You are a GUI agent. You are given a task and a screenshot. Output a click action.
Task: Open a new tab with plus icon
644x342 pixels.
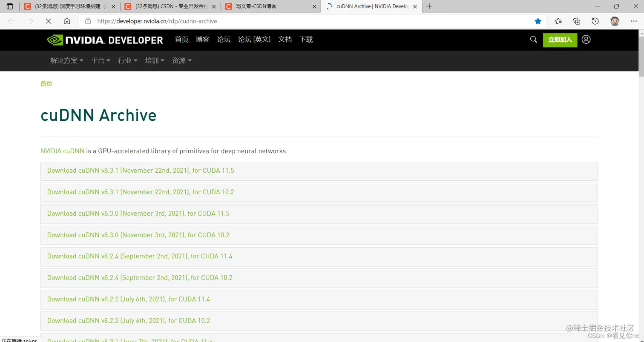(429, 6)
